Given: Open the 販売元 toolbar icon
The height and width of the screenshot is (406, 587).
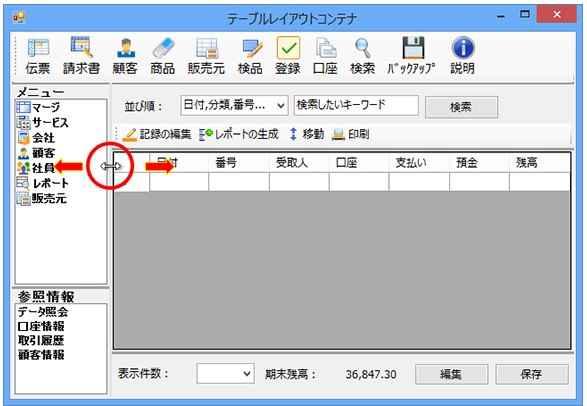Looking at the screenshot, I should click(x=206, y=56).
